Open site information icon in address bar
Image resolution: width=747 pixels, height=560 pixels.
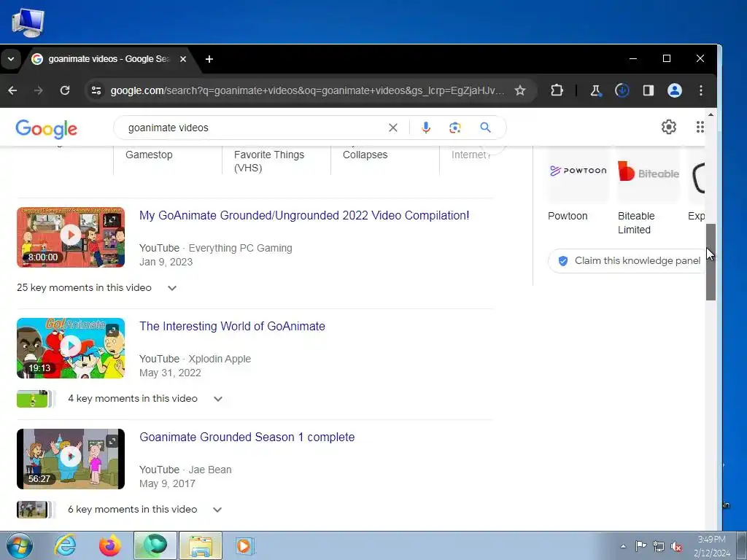(x=96, y=90)
